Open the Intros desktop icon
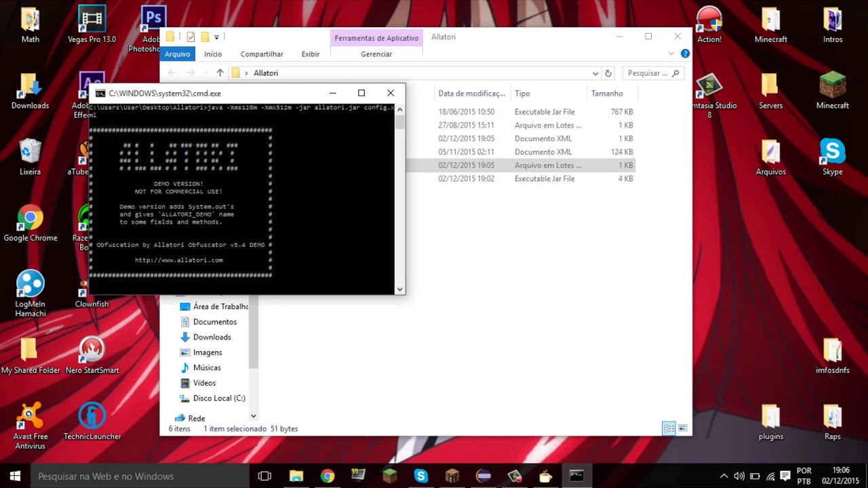868x488 pixels. (x=833, y=26)
